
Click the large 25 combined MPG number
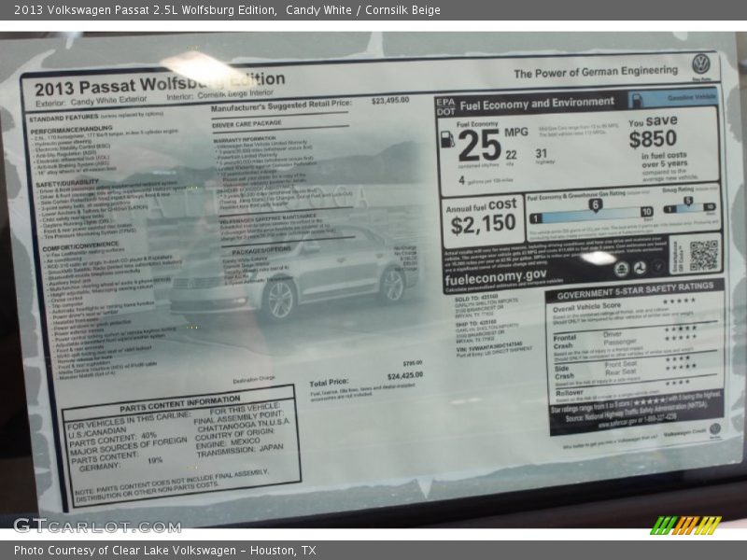coord(479,146)
